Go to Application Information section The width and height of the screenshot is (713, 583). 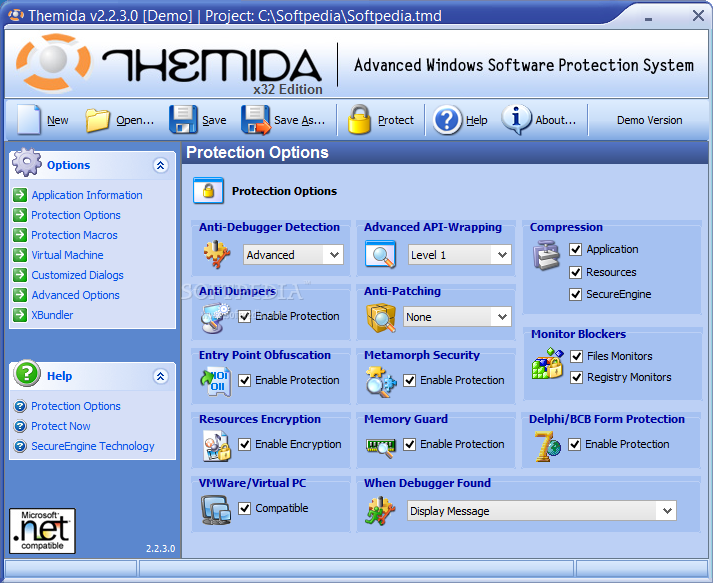(x=87, y=195)
